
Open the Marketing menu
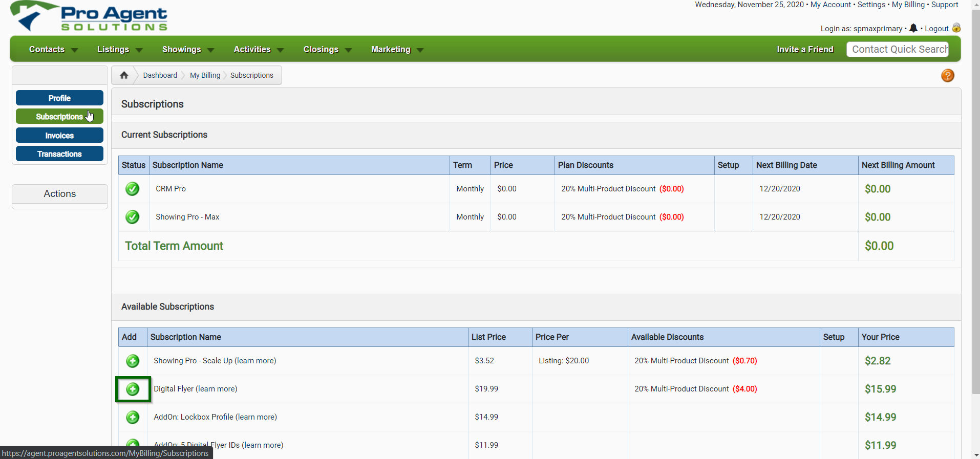[391, 49]
